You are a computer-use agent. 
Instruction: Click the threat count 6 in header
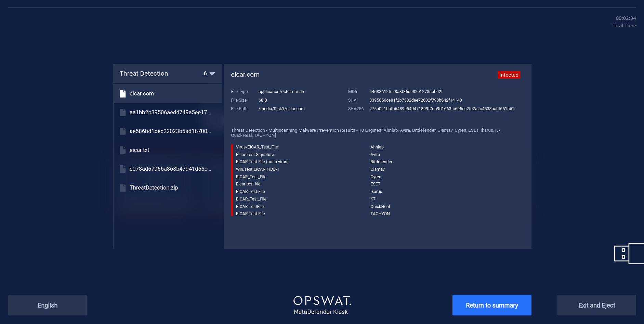point(205,74)
